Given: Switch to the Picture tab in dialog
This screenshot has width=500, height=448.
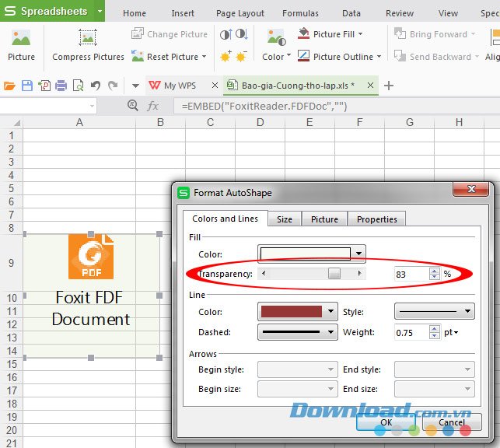Looking at the screenshot, I should point(324,219).
